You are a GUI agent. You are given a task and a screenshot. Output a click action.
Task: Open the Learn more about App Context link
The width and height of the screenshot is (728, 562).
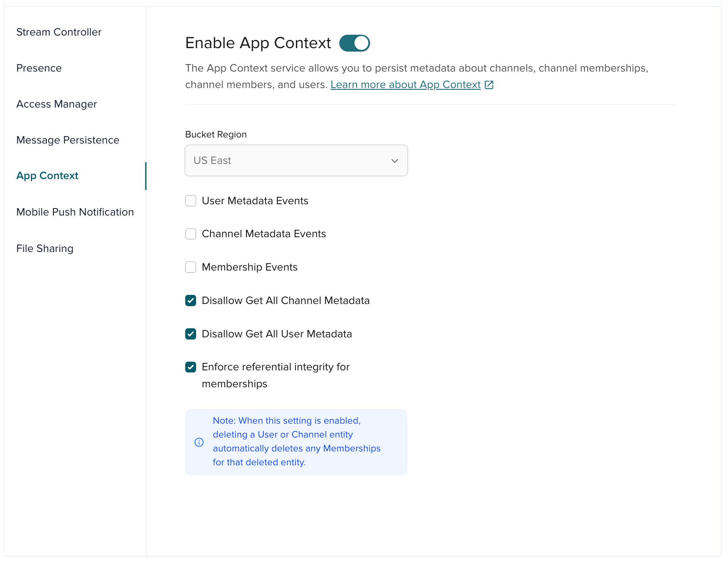click(405, 85)
